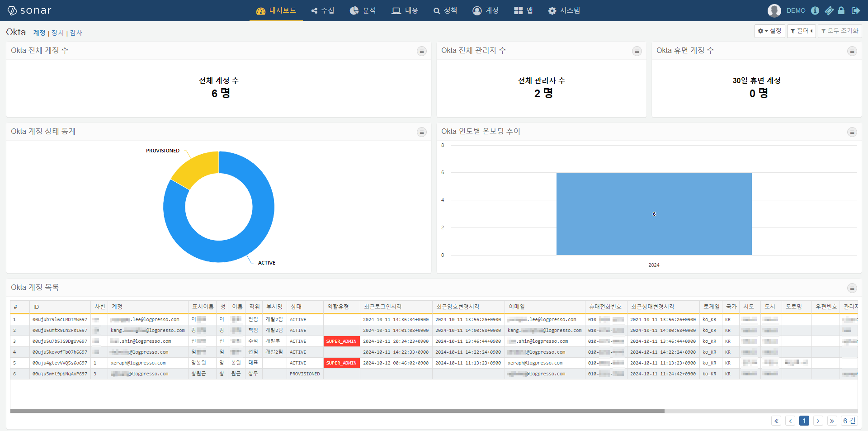This screenshot has width=868, height=431.
Task: Open the info icon in header
Action: (x=815, y=10)
